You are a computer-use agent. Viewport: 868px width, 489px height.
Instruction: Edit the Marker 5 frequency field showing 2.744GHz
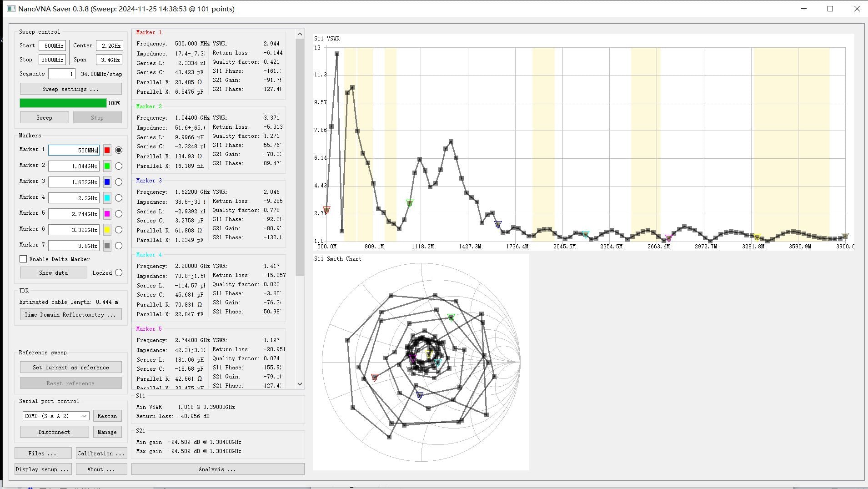click(x=74, y=214)
